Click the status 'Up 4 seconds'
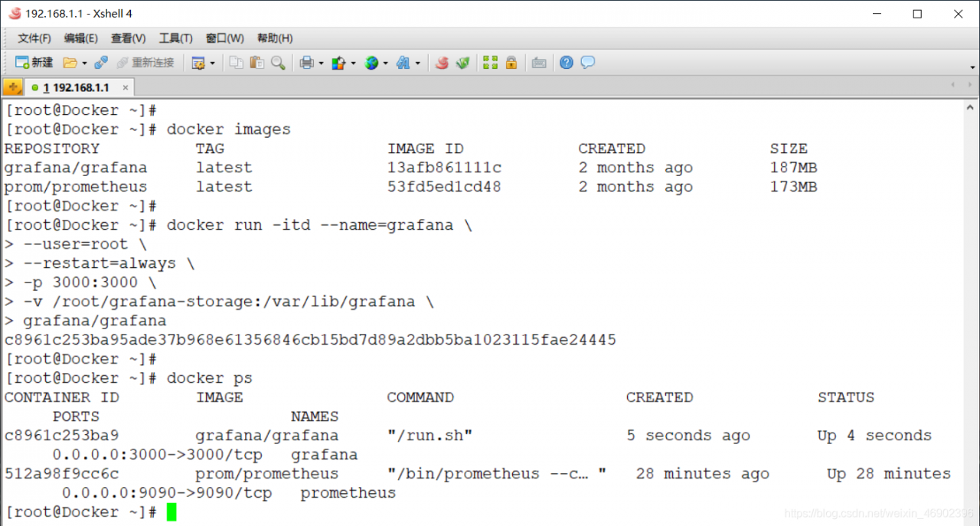Viewport: 980px width, 526px height. tap(874, 436)
